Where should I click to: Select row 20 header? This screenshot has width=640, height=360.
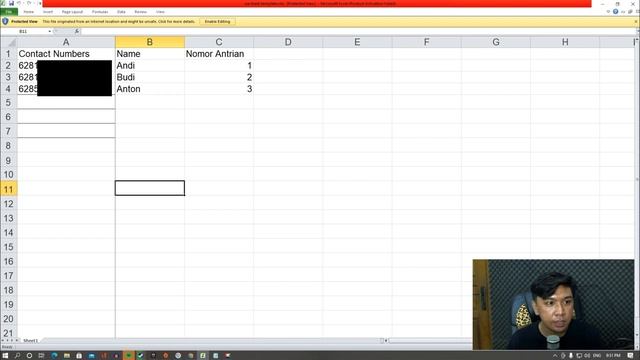[x=9, y=319]
